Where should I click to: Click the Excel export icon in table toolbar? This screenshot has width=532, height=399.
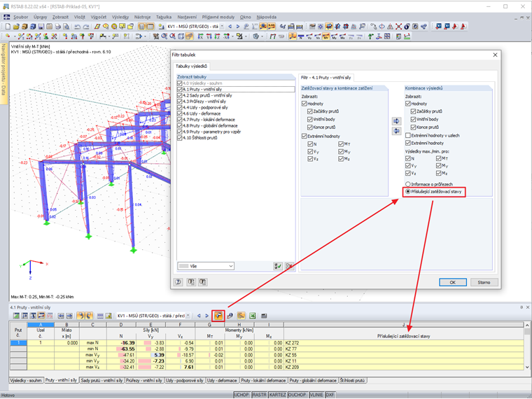click(x=253, y=316)
